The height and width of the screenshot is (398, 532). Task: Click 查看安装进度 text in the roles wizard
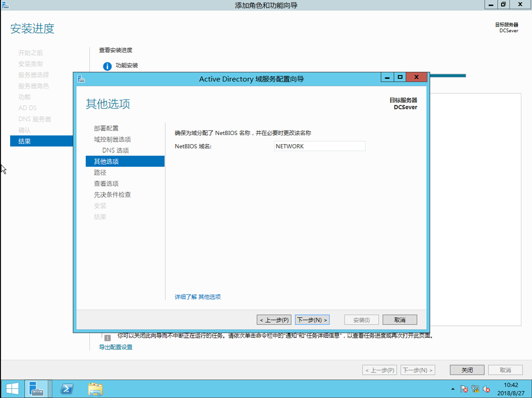tap(116, 50)
